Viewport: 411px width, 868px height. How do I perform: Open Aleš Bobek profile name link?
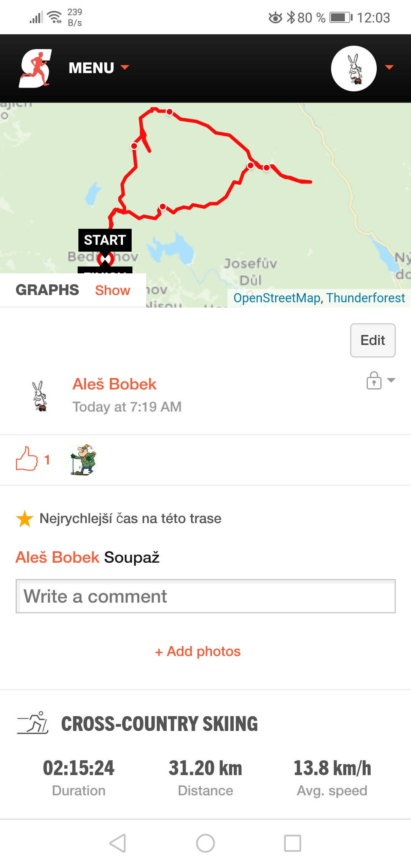click(115, 384)
